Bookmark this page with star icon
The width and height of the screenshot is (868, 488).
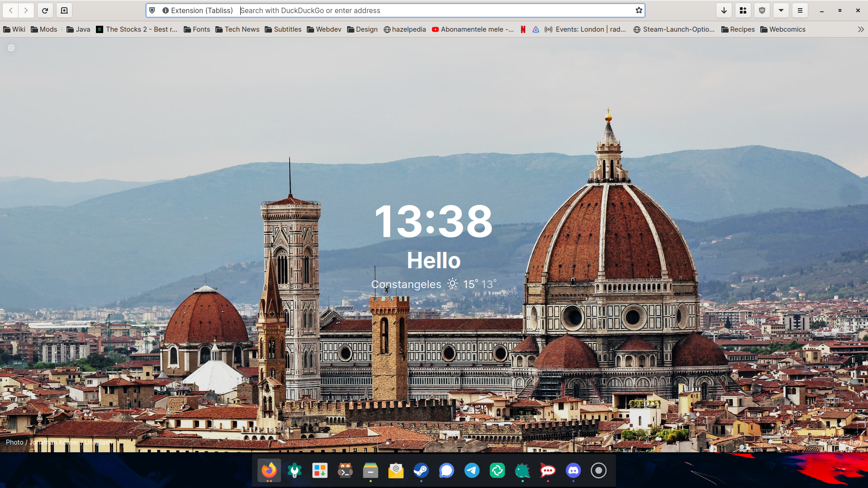639,10
